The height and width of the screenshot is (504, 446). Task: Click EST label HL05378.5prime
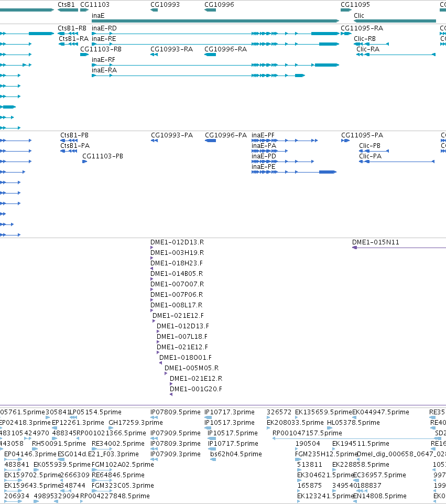(354, 423)
